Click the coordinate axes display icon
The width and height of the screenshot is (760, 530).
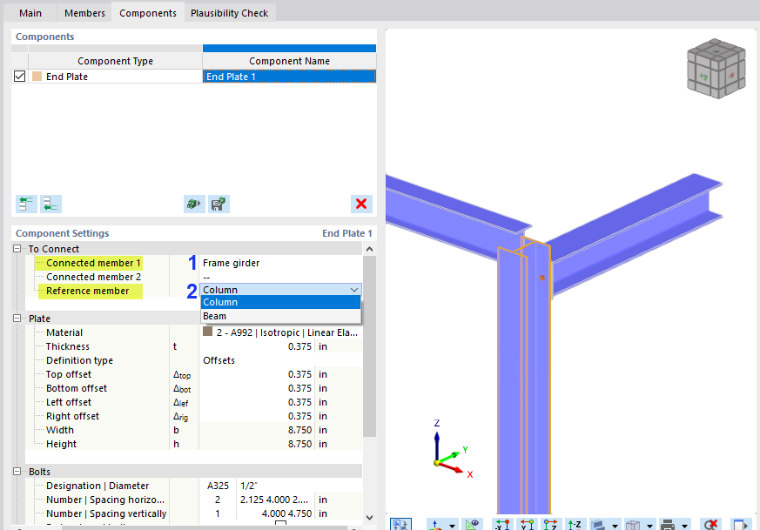click(435, 525)
